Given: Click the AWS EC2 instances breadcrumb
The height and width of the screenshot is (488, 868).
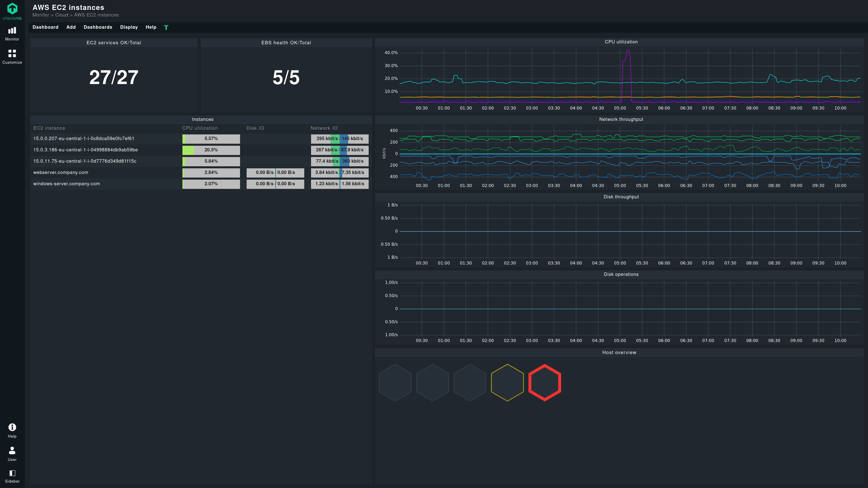Looking at the screenshot, I should coord(96,15).
